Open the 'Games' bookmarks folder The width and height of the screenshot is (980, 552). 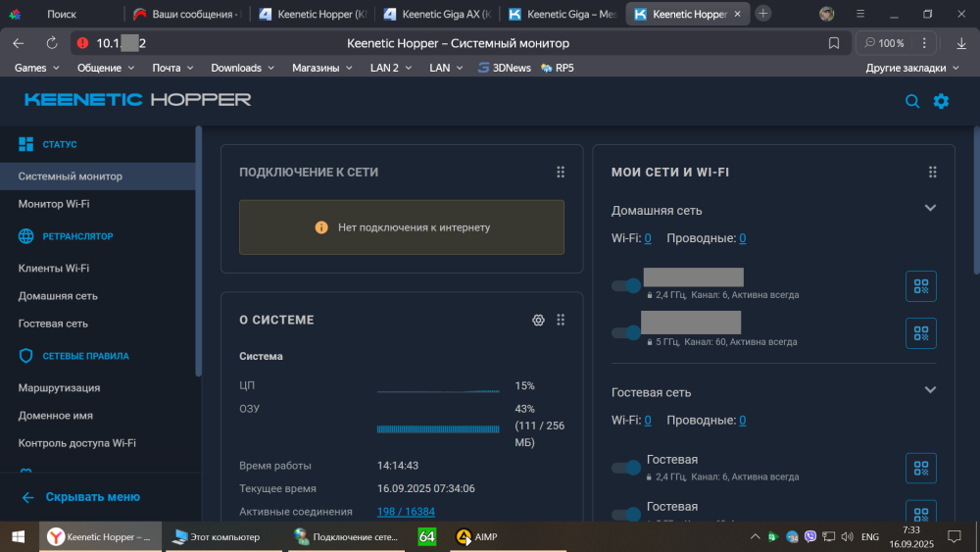[37, 68]
